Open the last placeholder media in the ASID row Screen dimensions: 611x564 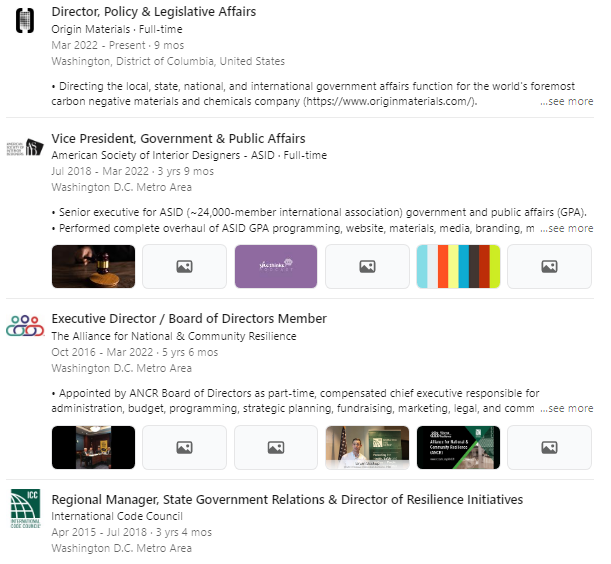(x=549, y=267)
